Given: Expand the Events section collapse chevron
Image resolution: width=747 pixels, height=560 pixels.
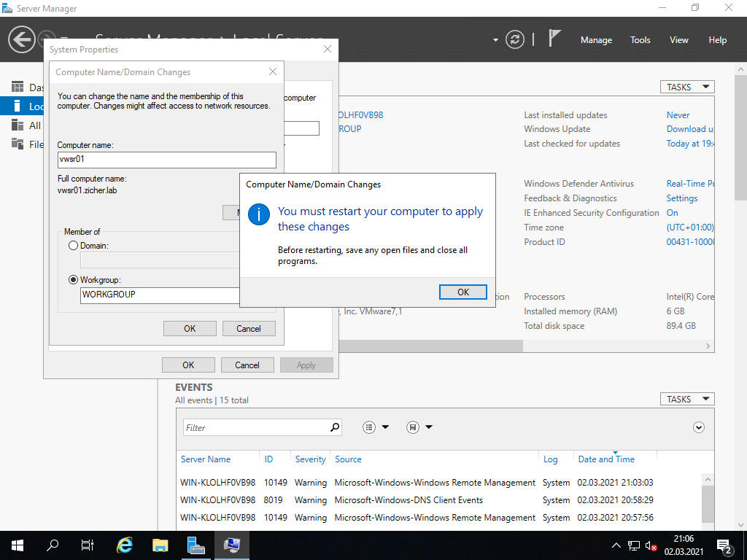Looking at the screenshot, I should [x=699, y=427].
